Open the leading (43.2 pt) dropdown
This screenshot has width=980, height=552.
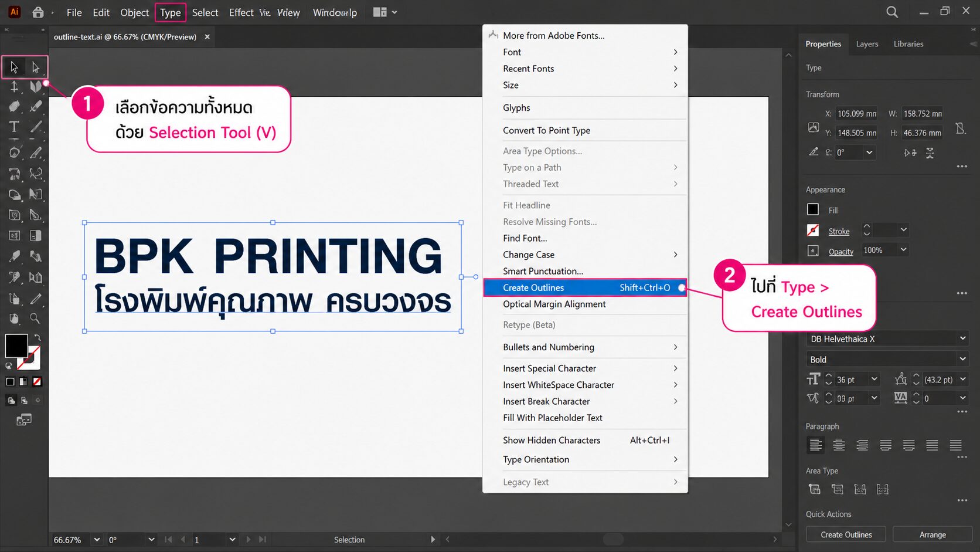pos(962,380)
